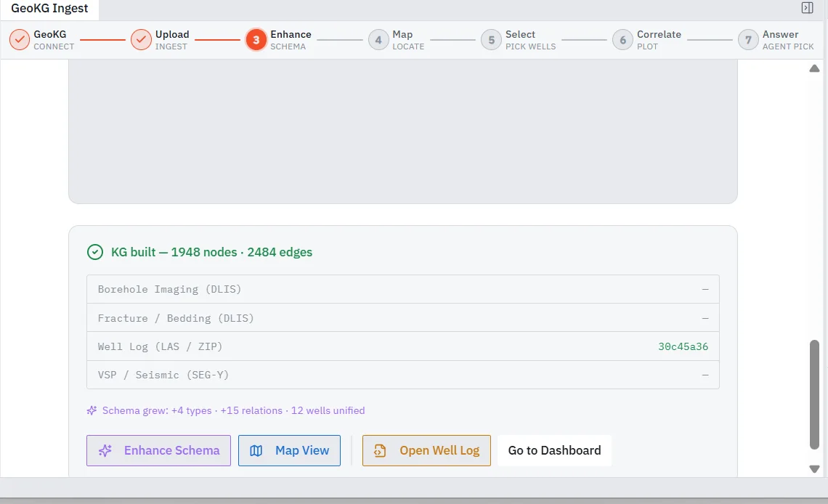Click the Answer step label
The height and width of the screenshot is (504, 828).
[x=781, y=34]
